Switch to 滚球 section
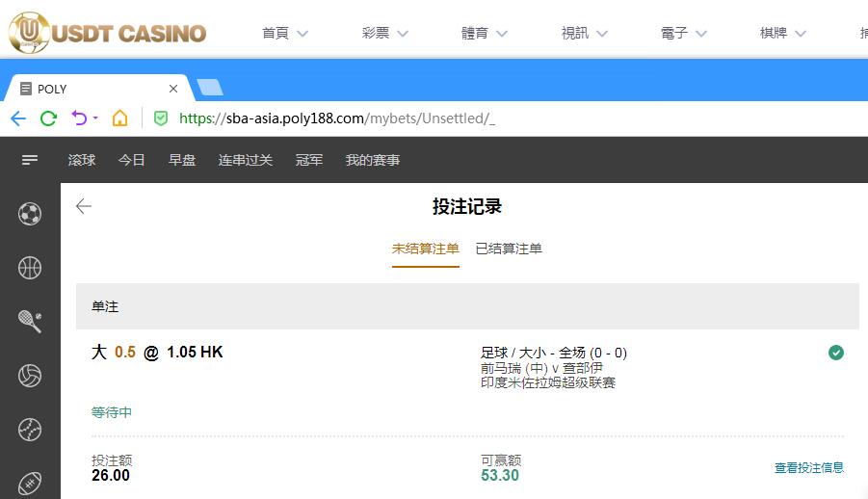 82,160
